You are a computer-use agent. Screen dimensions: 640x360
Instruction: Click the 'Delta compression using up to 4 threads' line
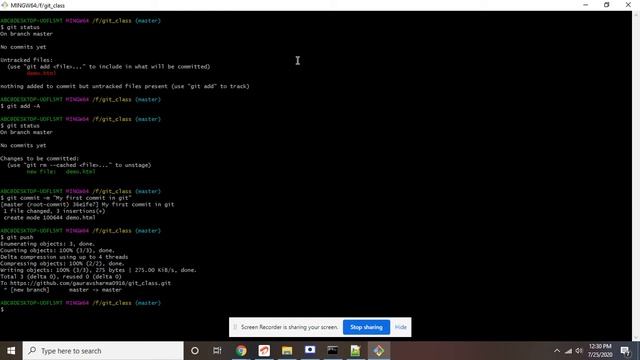pos(64,257)
